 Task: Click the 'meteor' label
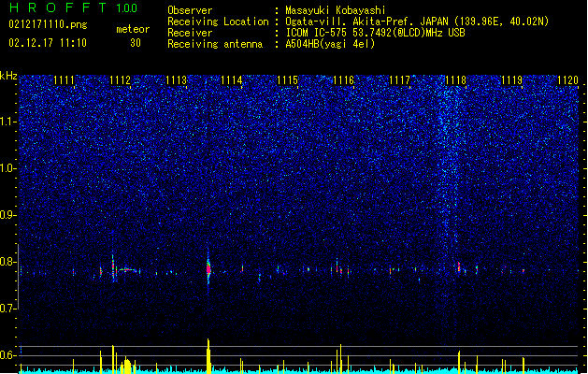point(133,29)
